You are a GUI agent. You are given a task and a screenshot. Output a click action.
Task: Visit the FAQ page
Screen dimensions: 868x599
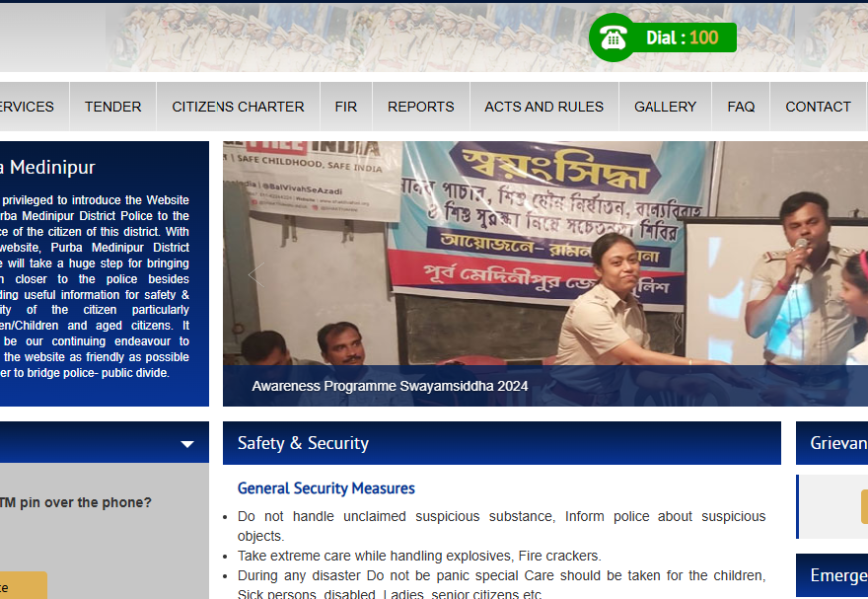pyautogui.click(x=741, y=107)
